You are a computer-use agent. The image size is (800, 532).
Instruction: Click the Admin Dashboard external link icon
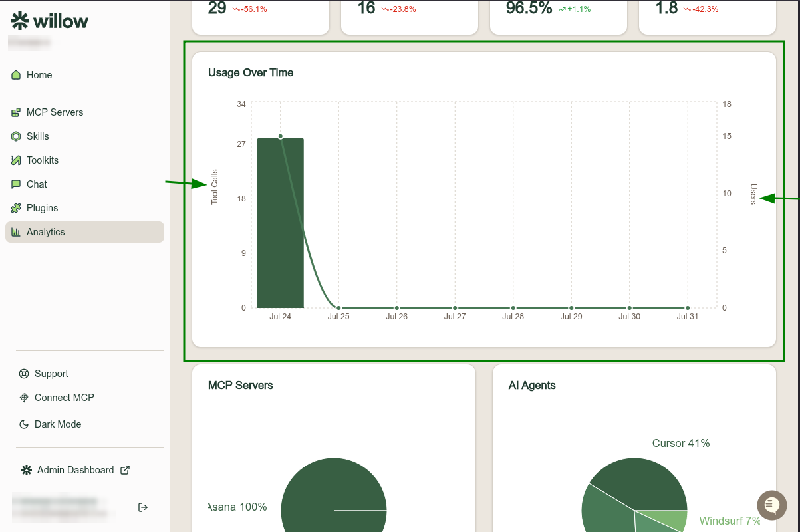pos(125,470)
